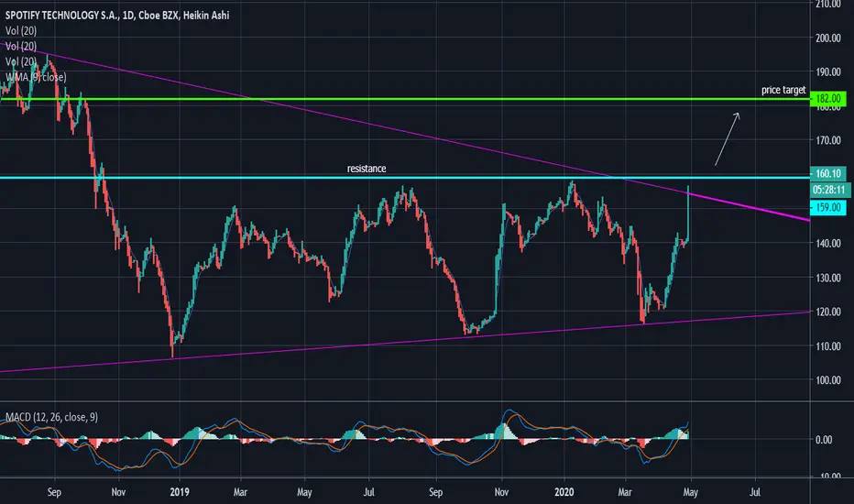The width and height of the screenshot is (854, 504).
Task: Click the Mar label between 2019 and Jul
Action: point(240,492)
